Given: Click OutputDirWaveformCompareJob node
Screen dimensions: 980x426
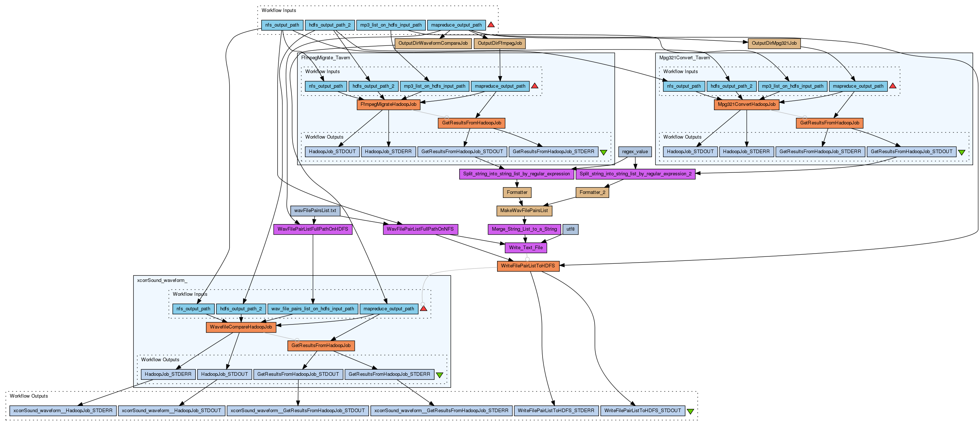Looking at the screenshot, I should [433, 43].
